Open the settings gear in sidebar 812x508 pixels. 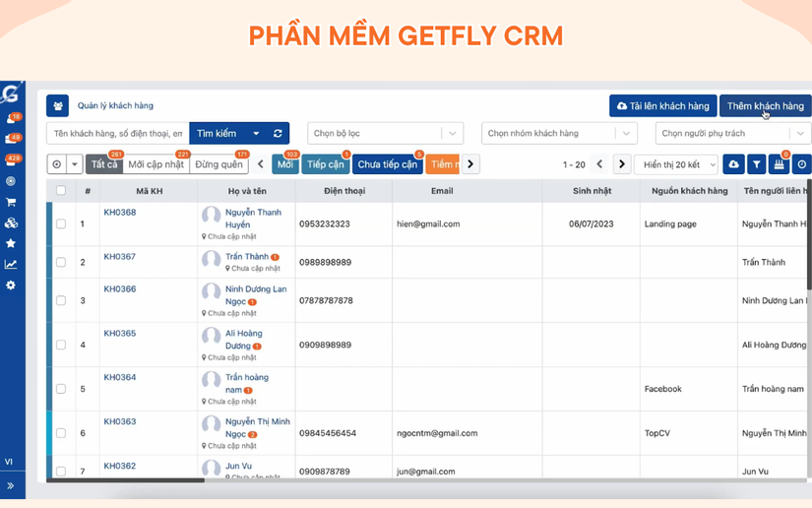[11, 286]
